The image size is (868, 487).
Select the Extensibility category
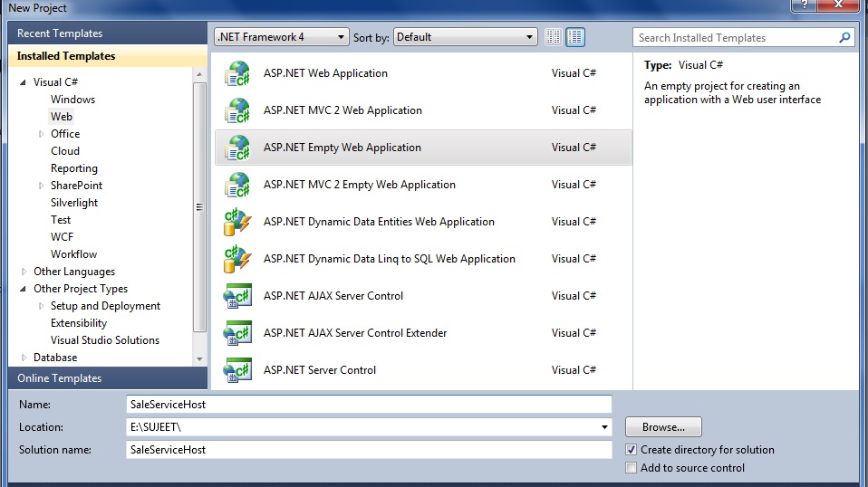(x=79, y=323)
